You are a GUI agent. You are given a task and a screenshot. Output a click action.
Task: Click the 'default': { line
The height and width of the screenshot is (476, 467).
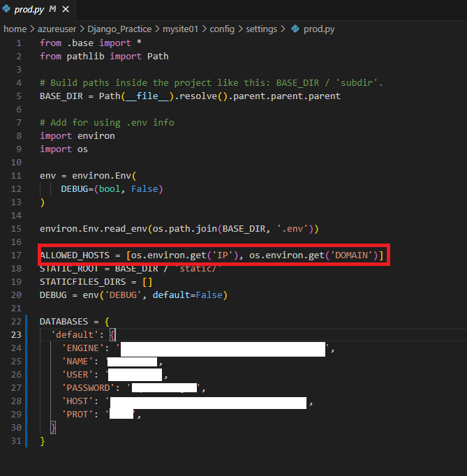(x=83, y=335)
